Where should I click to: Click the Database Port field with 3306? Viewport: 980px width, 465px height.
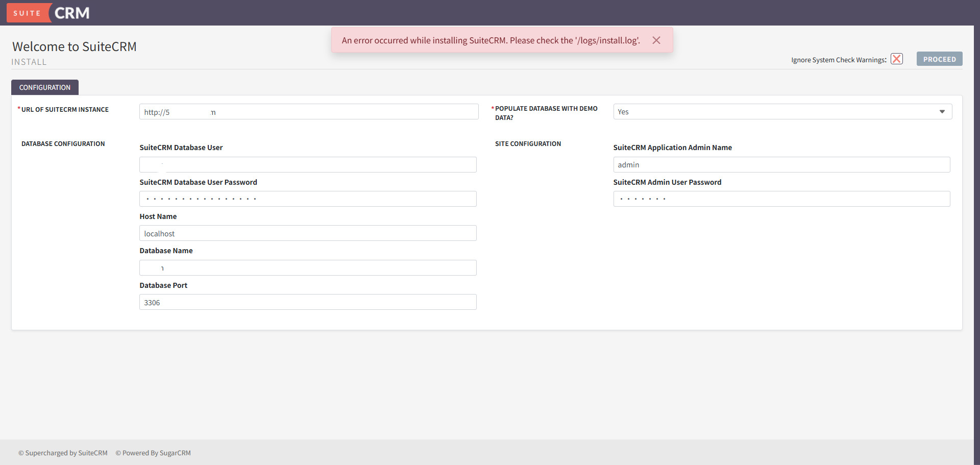(x=308, y=302)
